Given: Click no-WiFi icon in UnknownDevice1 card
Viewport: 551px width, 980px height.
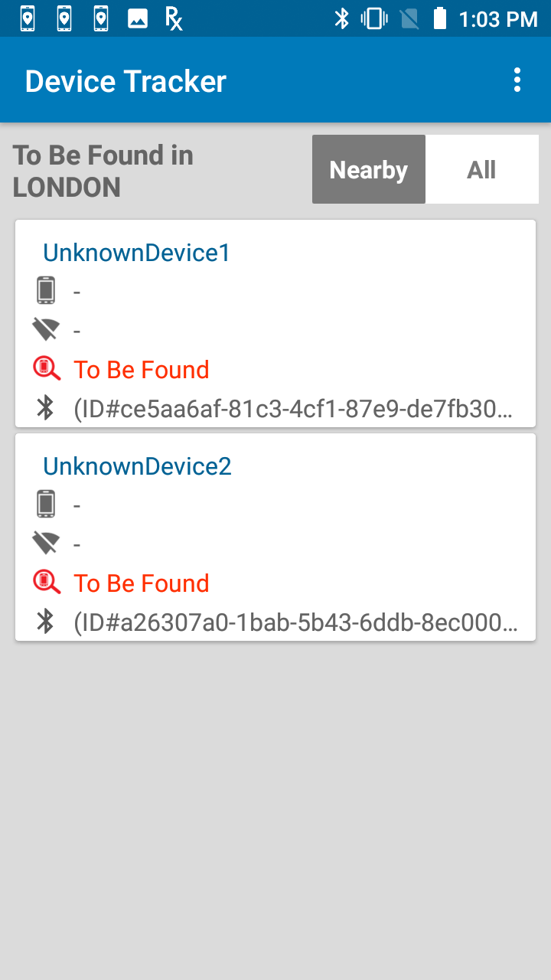Looking at the screenshot, I should point(46,330).
